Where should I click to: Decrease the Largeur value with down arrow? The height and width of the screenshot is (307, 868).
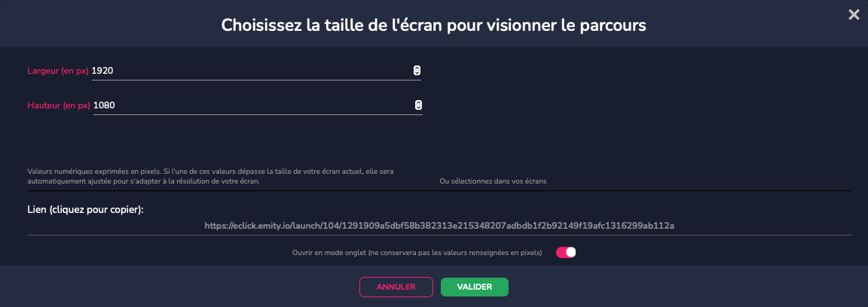417,72
